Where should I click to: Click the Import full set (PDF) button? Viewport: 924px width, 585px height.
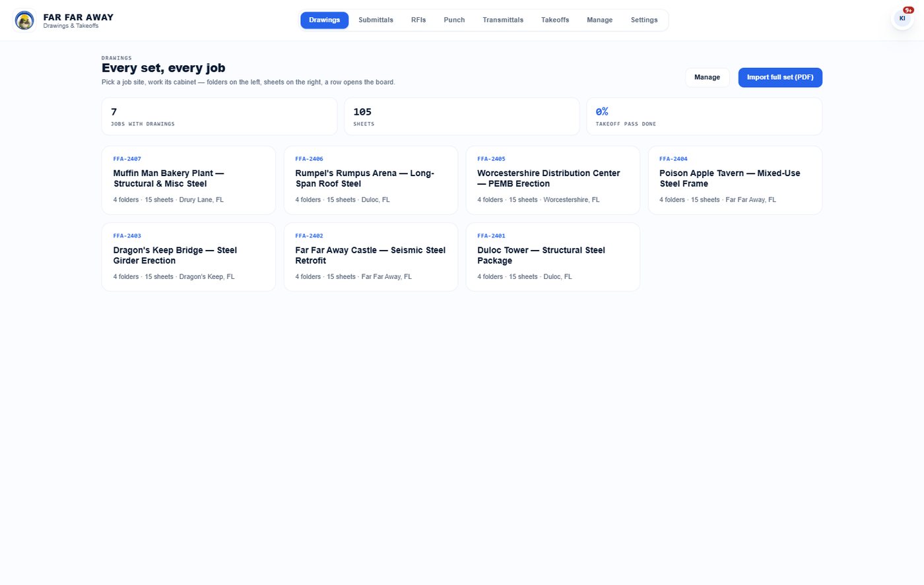[x=780, y=77]
